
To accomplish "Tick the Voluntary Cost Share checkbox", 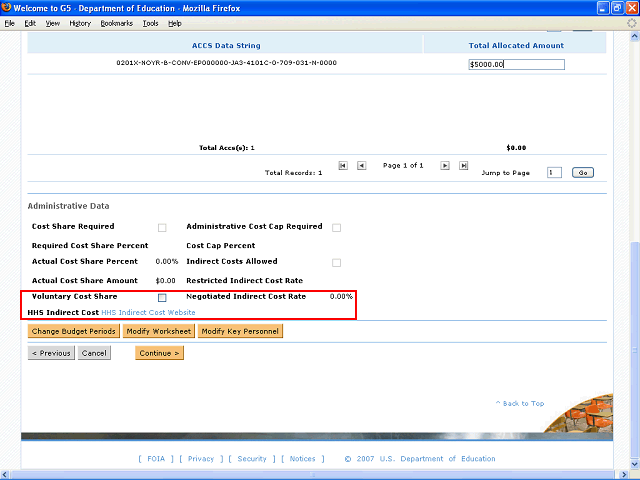I will point(162,298).
